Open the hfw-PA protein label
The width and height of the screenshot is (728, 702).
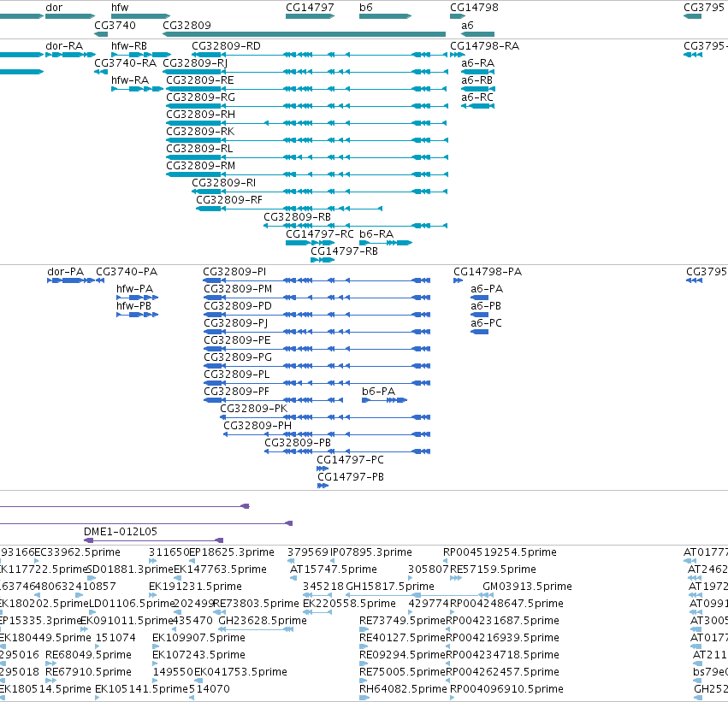(134, 289)
